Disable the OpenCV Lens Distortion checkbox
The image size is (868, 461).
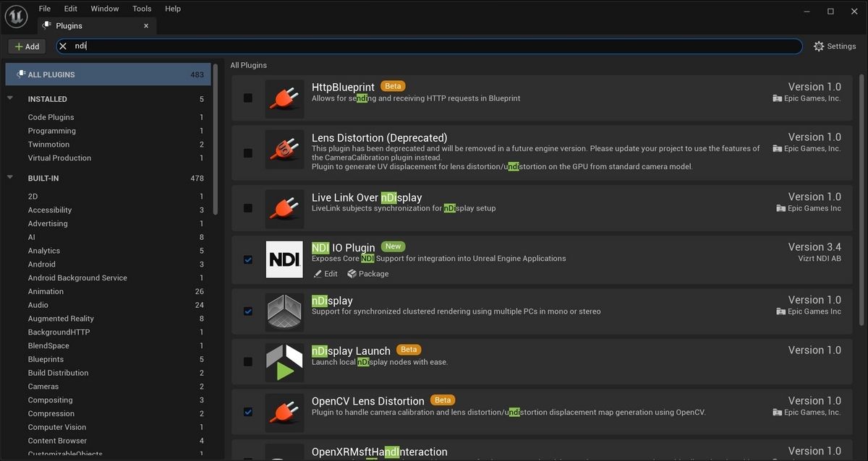click(x=248, y=412)
